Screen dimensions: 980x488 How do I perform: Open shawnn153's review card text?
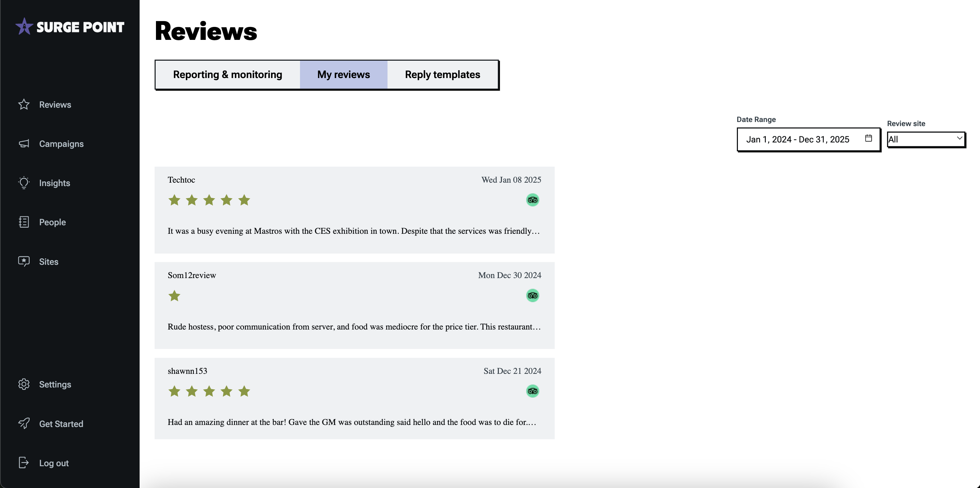coord(351,422)
